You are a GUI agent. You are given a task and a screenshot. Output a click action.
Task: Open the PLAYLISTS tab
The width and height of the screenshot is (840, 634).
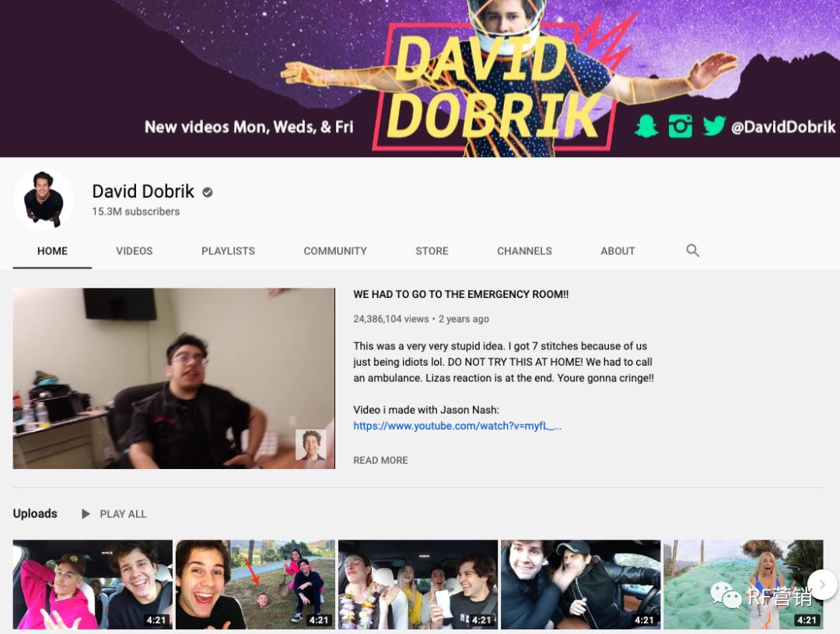pos(228,250)
